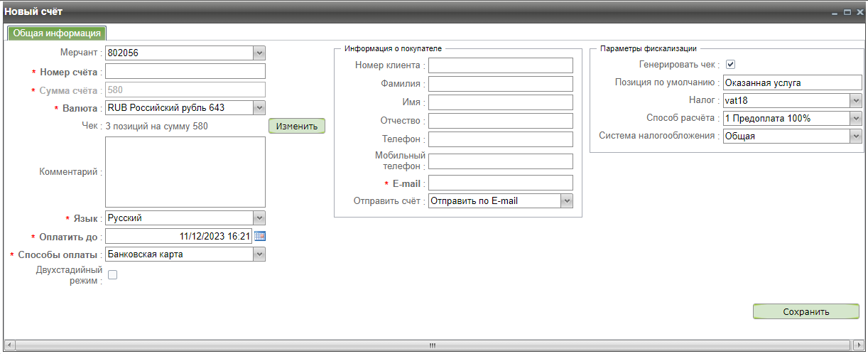
Task: Toggle the Двухстадийный режим checkbox
Action: click(112, 275)
